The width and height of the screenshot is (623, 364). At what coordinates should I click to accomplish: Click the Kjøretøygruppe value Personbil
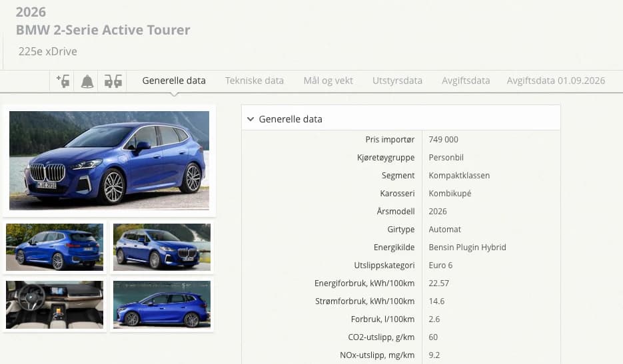[446, 158]
